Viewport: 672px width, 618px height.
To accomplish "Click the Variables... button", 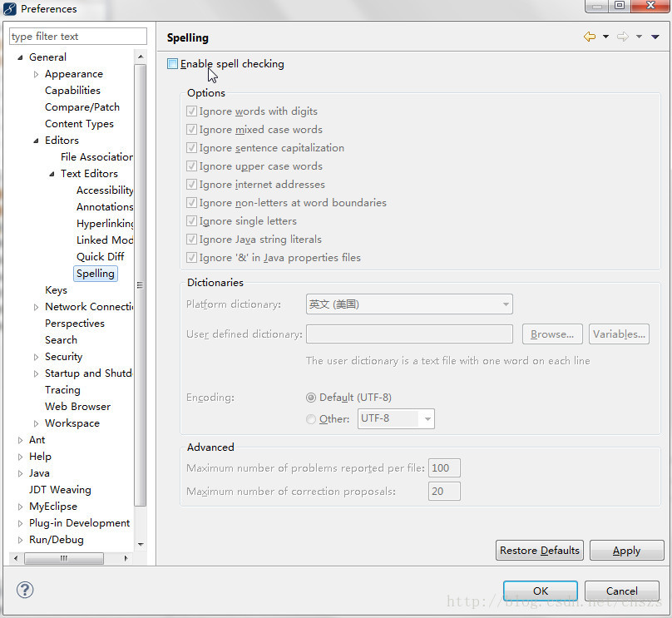I will (620, 334).
